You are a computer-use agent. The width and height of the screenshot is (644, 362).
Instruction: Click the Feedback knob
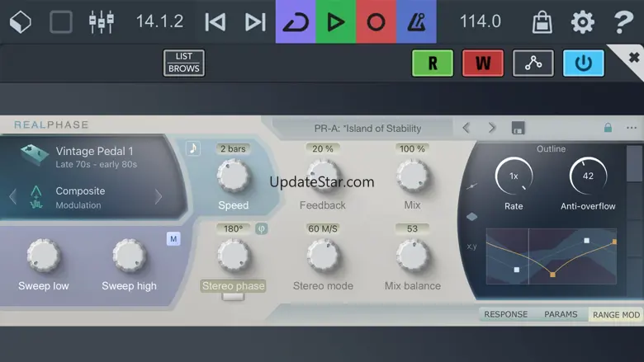point(323,176)
